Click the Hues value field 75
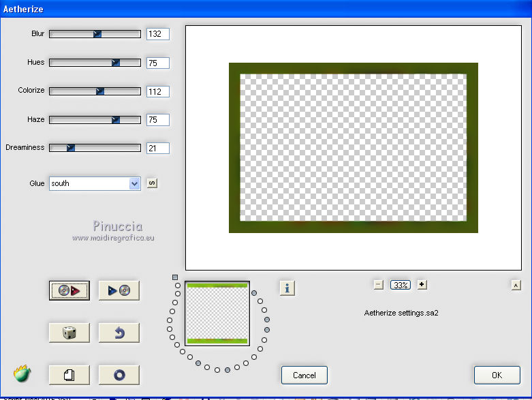The height and width of the screenshot is (400, 532). 158,63
